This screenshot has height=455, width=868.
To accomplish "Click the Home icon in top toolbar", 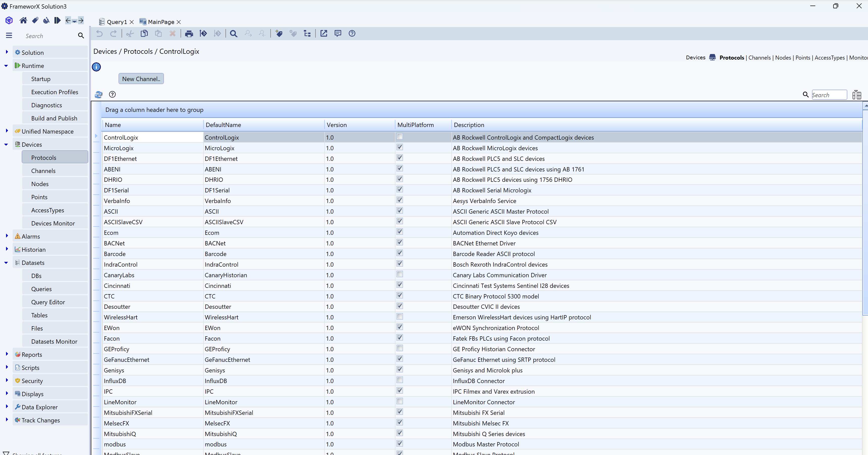I will [x=23, y=20].
